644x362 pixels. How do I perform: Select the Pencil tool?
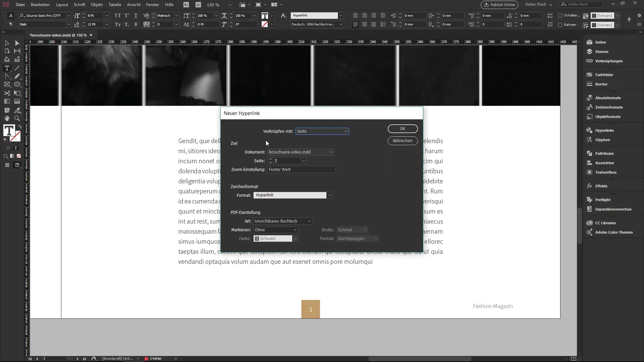(17, 76)
